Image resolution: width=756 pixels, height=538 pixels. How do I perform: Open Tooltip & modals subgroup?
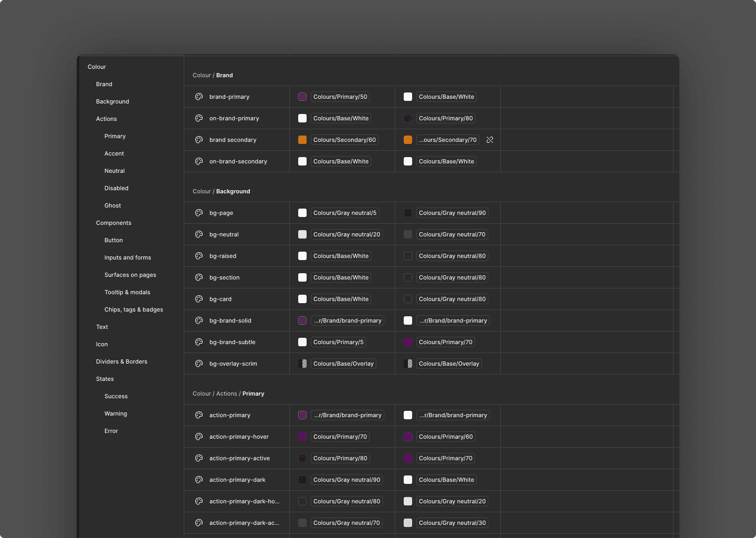[x=128, y=292]
